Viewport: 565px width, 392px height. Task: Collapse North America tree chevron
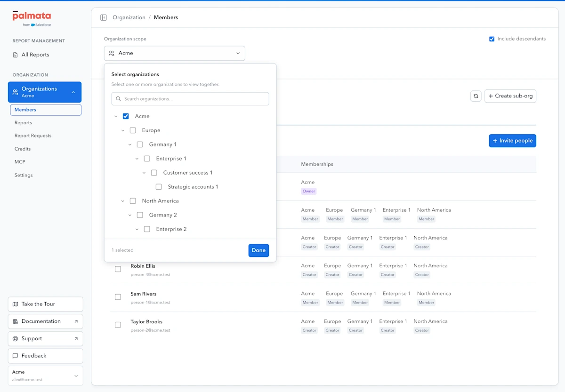point(123,201)
